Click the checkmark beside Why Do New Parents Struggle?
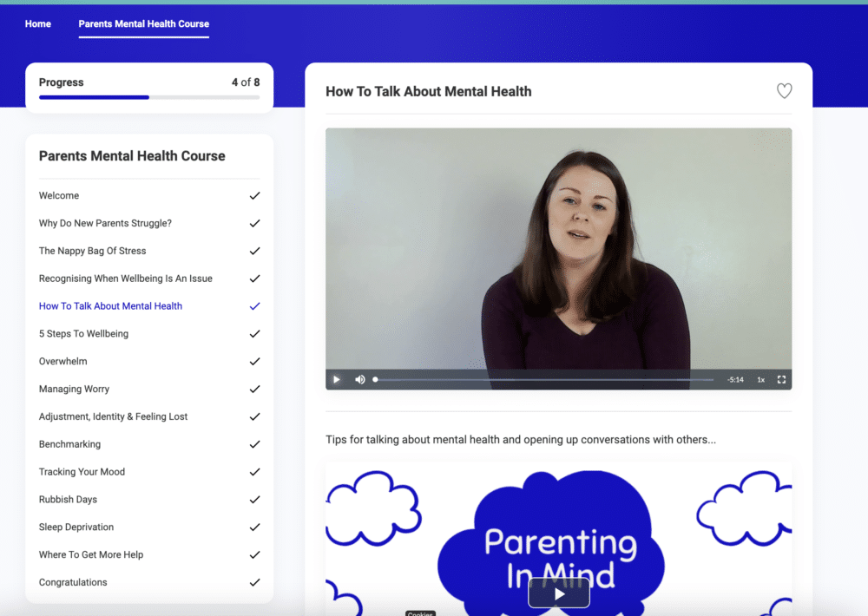 click(x=254, y=223)
